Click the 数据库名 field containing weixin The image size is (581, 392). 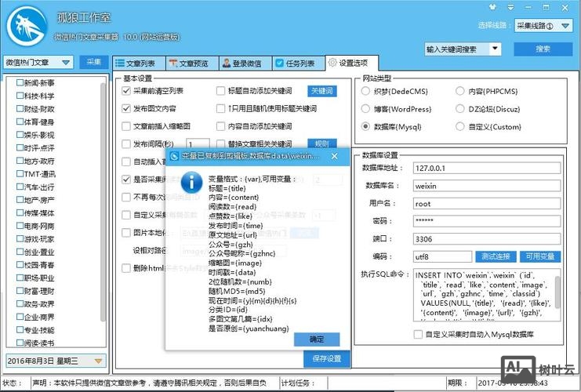coord(486,186)
